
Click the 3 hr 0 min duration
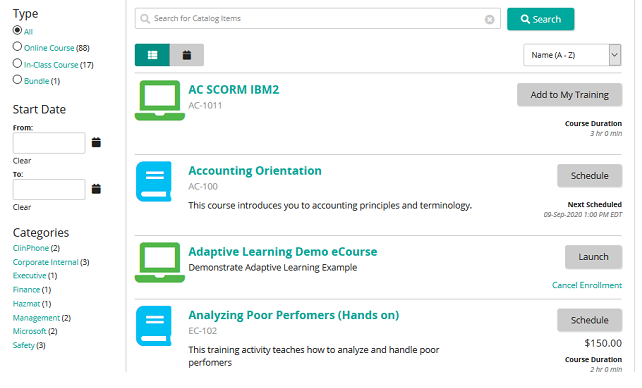click(606, 133)
